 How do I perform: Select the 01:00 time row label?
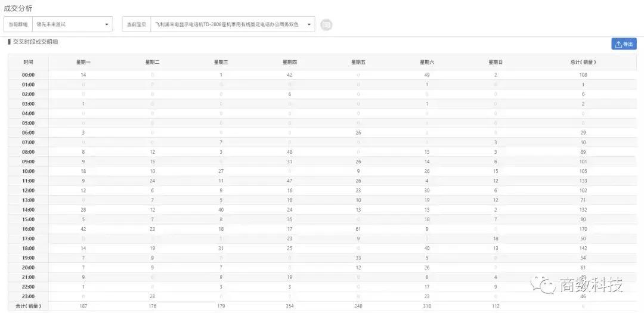[x=29, y=85]
